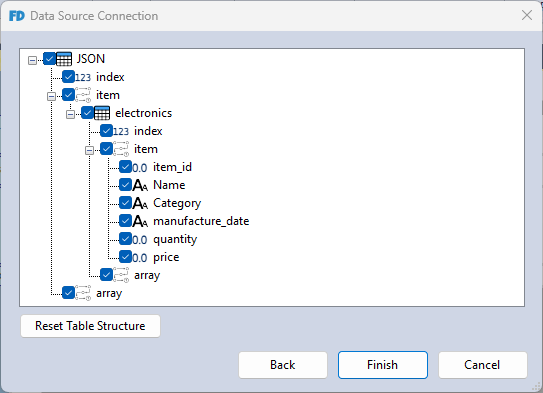Uncheck the manufacture_date checkbox
543x393 pixels.
click(x=125, y=221)
